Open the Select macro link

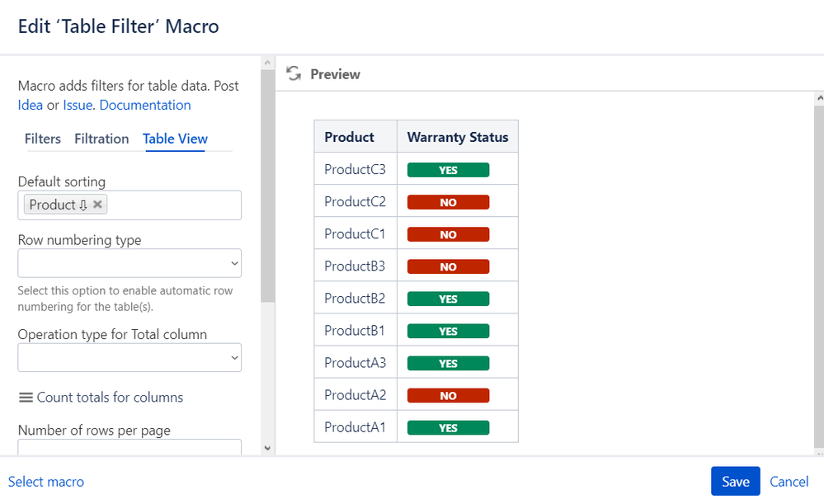point(46,482)
